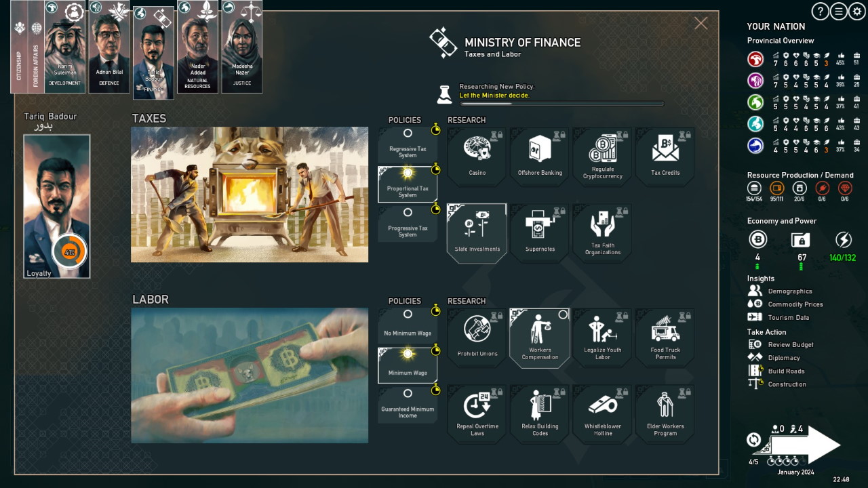The width and height of the screenshot is (868, 488).
Task: Click the research progress bar
Action: [x=561, y=104]
